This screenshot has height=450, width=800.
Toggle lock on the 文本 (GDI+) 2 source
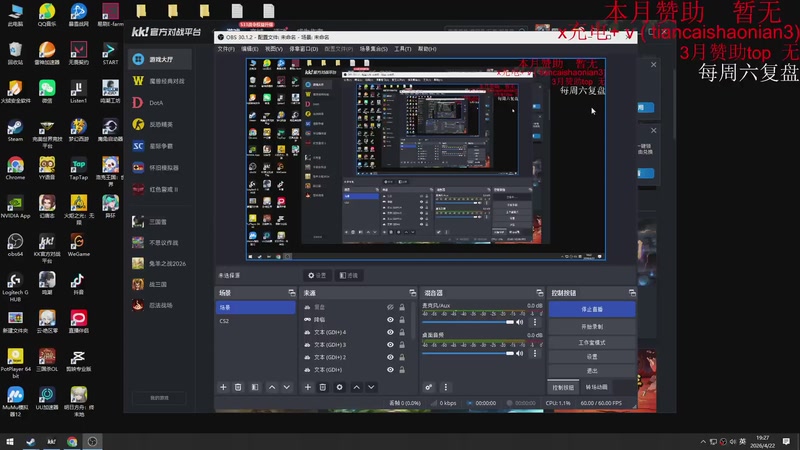pos(402,357)
